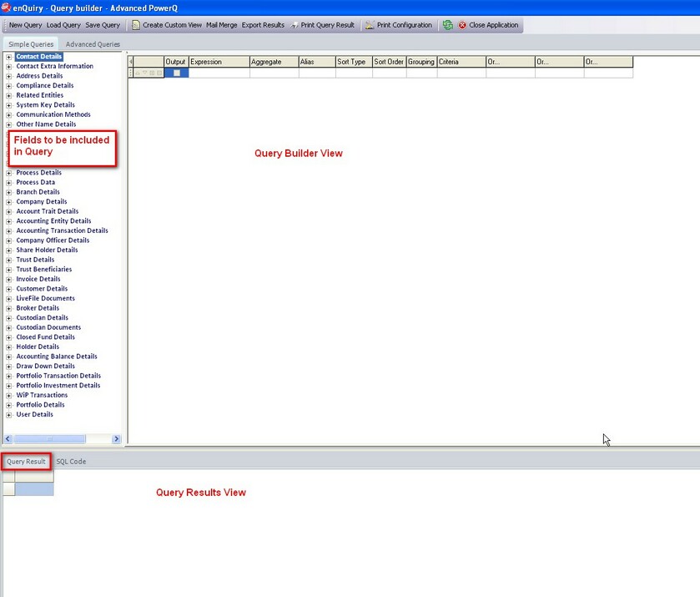Click the Close Application label
The image size is (700, 597).
tap(494, 25)
